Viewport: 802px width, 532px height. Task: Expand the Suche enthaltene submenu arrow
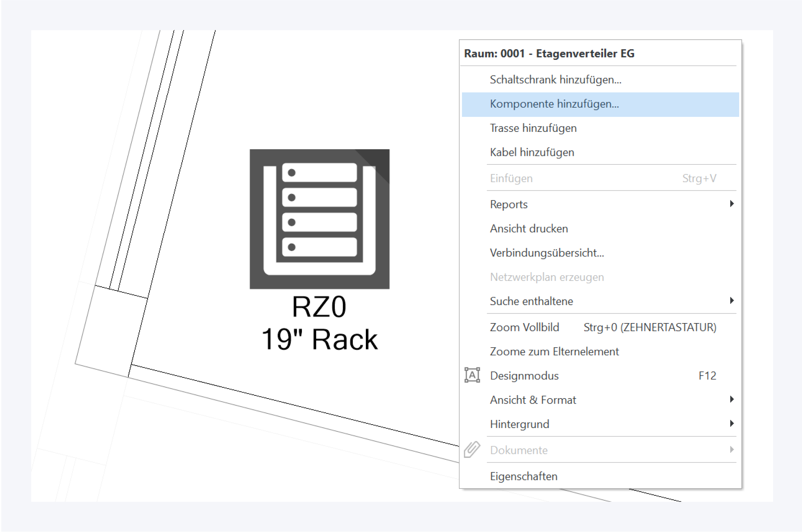pos(731,301)
